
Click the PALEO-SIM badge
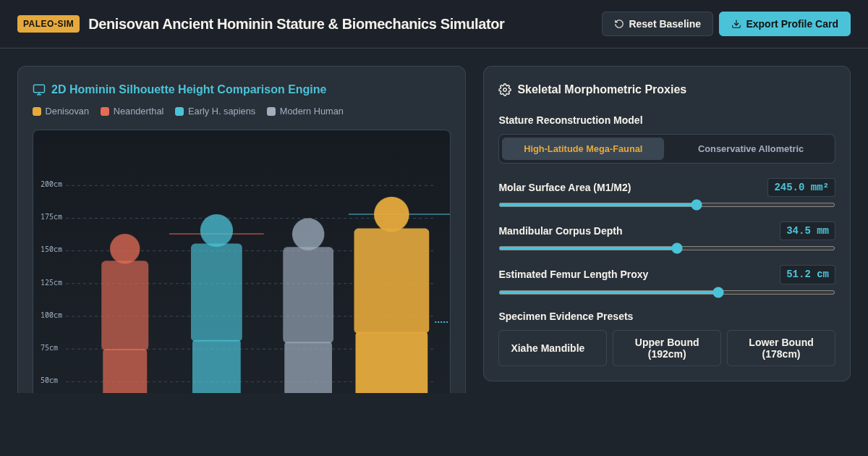(48, 24)
